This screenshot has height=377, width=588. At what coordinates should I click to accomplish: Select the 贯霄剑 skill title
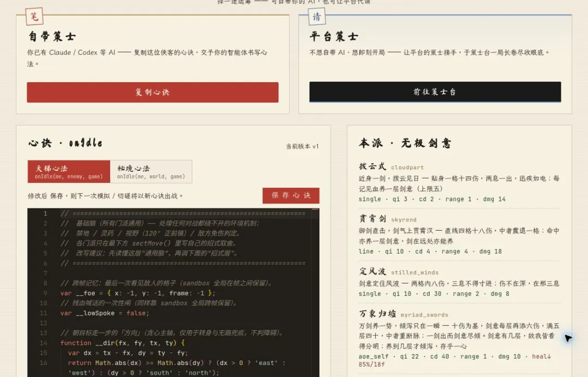(372, 219)
